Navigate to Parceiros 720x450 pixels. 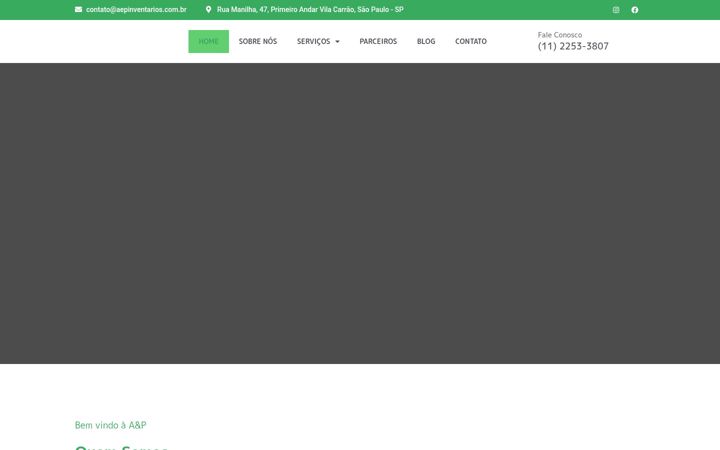click(x=378, y=41)
